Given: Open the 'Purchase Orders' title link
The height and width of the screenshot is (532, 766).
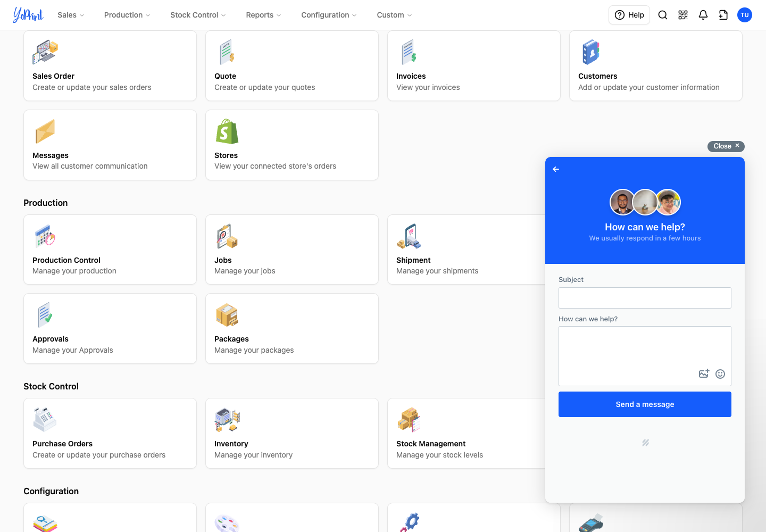Looking at the screenshot, I should pyautogui.click(x=62, y=444).
